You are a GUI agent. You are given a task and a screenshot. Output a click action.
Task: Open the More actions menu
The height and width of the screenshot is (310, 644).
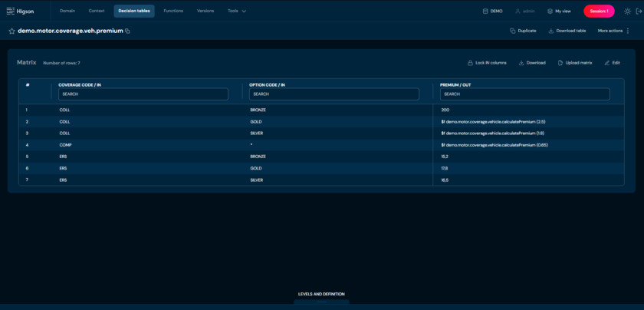(614, 31)
